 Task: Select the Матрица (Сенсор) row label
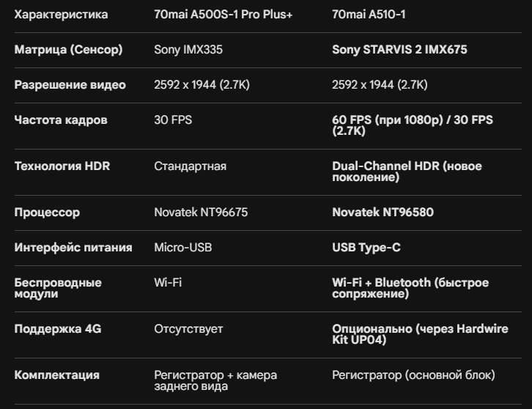[x=68, y=50]
